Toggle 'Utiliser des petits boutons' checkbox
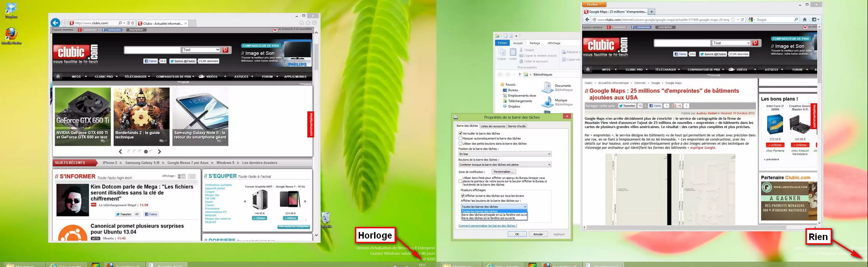 click(460, 144)
